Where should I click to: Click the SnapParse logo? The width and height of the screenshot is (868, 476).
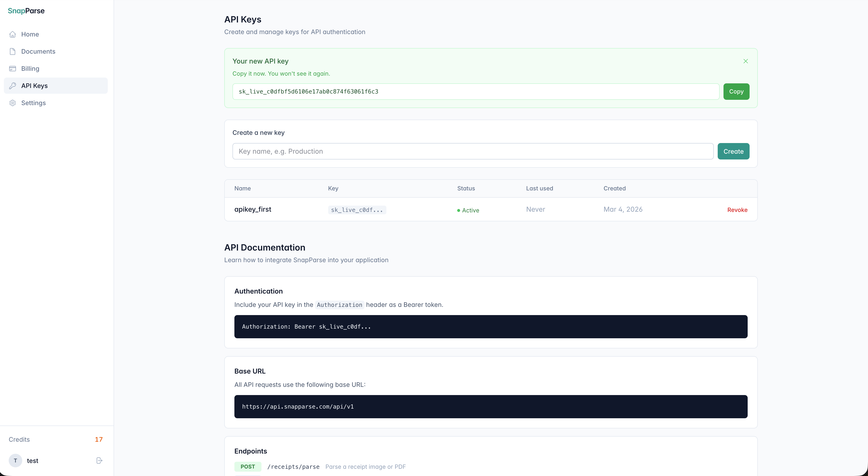(x=26, y=11)
